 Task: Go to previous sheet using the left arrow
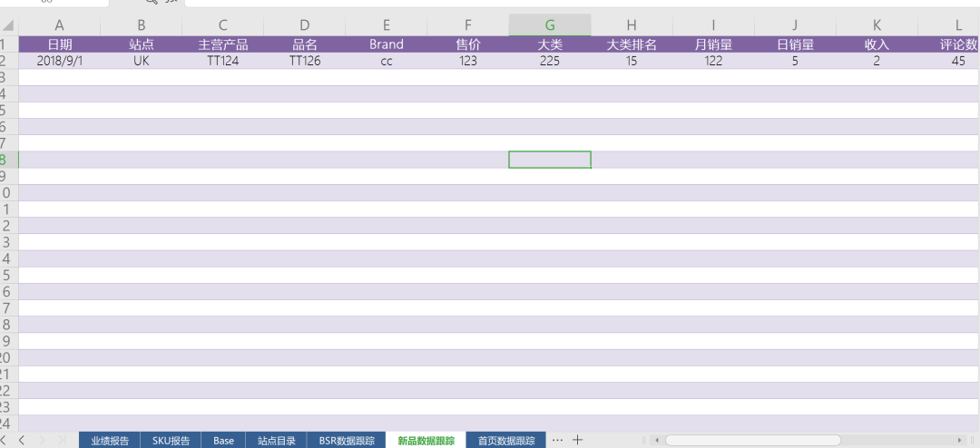(22, 440)
